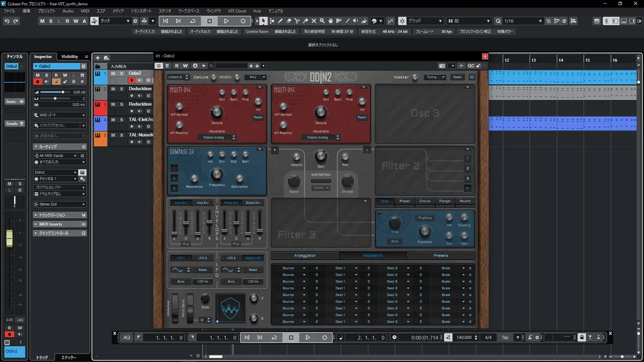Open the Poly mode dropdown

[255, 77]
